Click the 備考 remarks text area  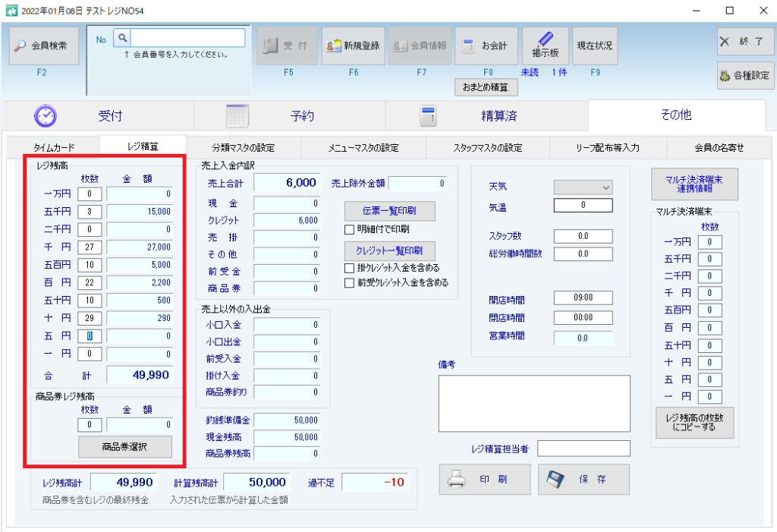pyautogui.click(x=533, y=403)
